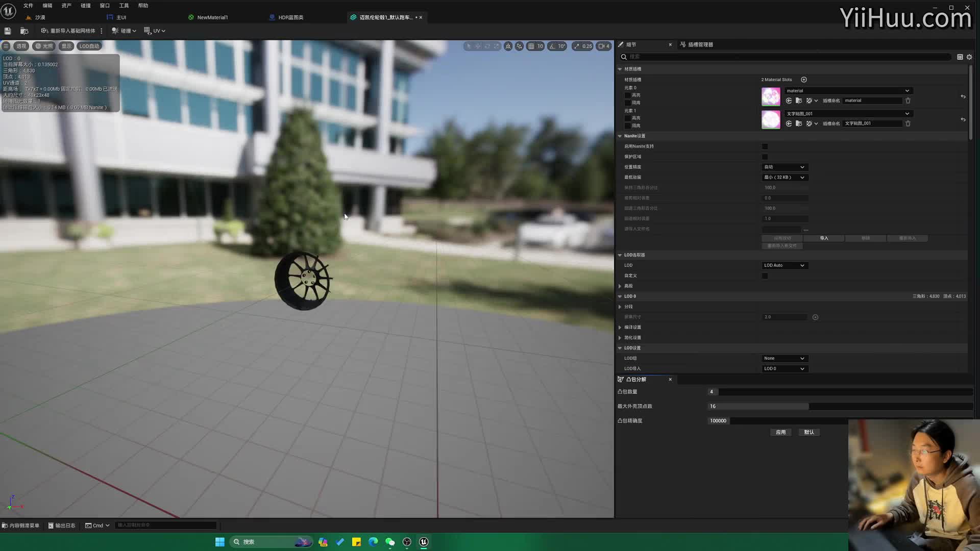
Task: Open camera speed setting 4
Action: click(604, 46)
